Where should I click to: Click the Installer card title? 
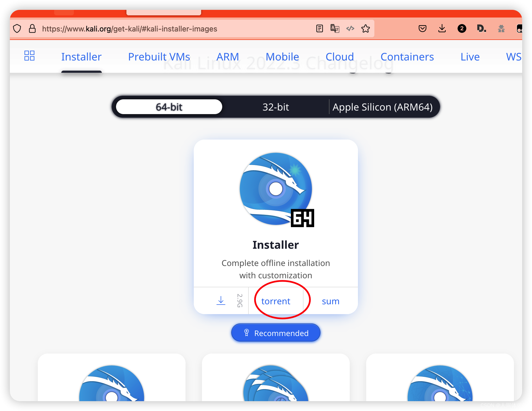point(276,245)
